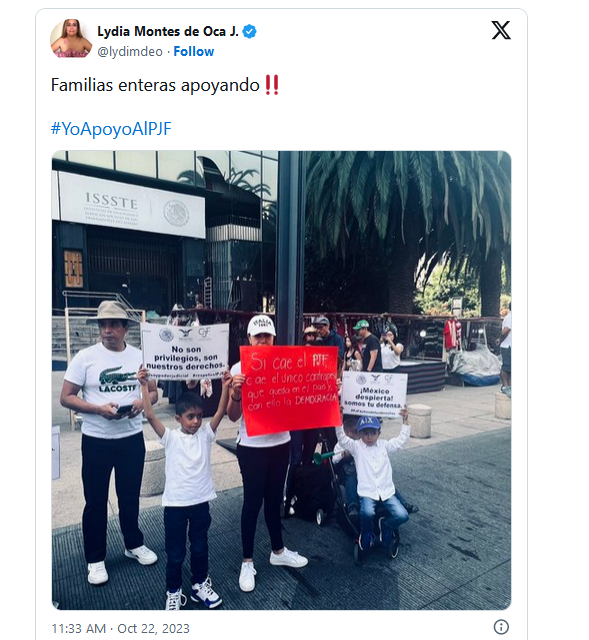Click the Oct 22, 2023 date
589x640 pixels.
(x=153, y=628)
